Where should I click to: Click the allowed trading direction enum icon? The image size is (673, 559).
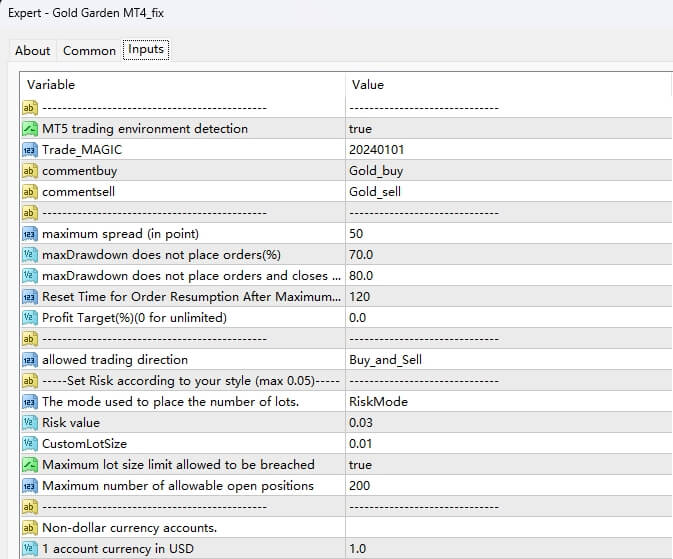pyautogui.click(x=30, y=359)
